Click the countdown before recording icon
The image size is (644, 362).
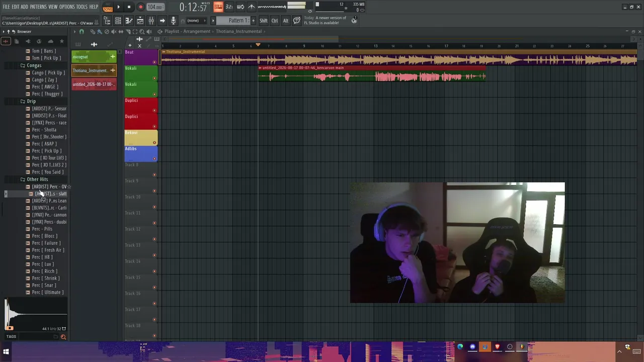tap(229, 7)
